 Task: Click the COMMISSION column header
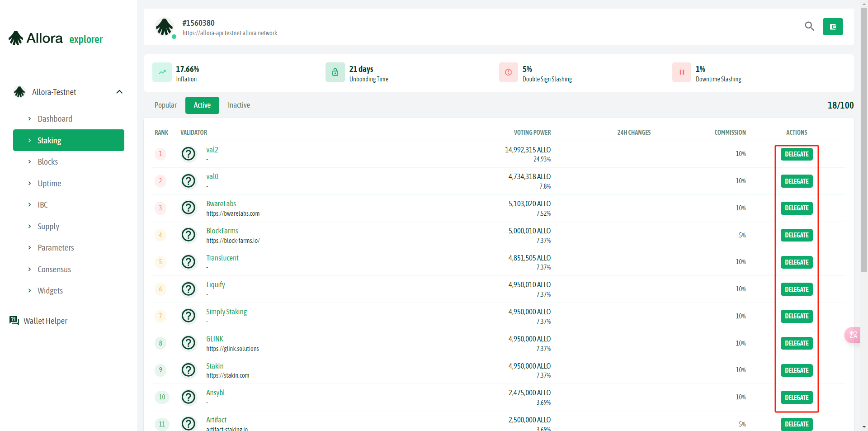730,133
